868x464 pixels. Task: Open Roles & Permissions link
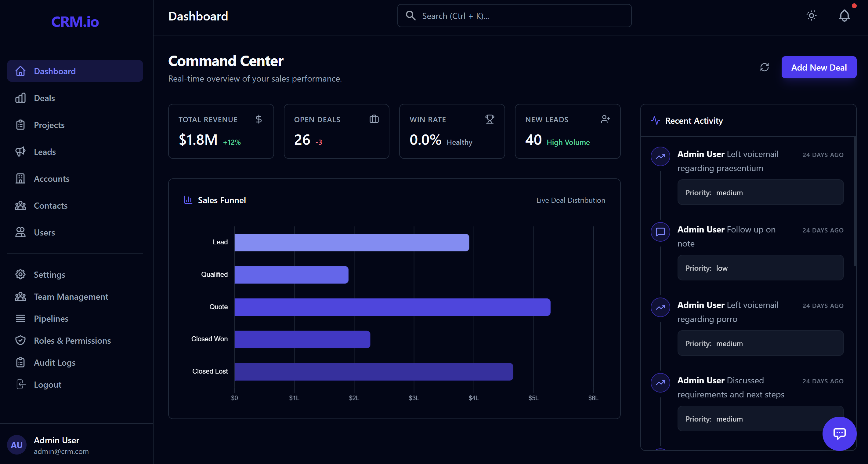75,341
